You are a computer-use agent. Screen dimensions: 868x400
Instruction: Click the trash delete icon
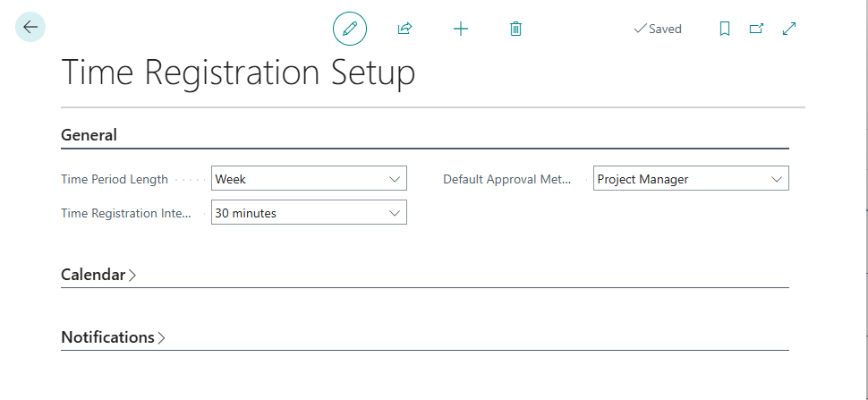point(515,29)
